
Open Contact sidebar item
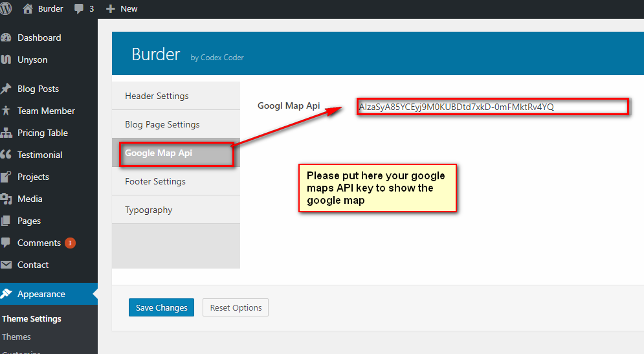33,265
